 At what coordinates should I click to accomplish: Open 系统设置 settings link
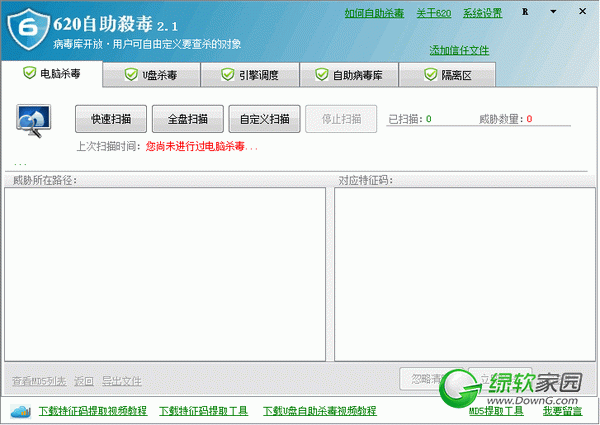(483, 13)
